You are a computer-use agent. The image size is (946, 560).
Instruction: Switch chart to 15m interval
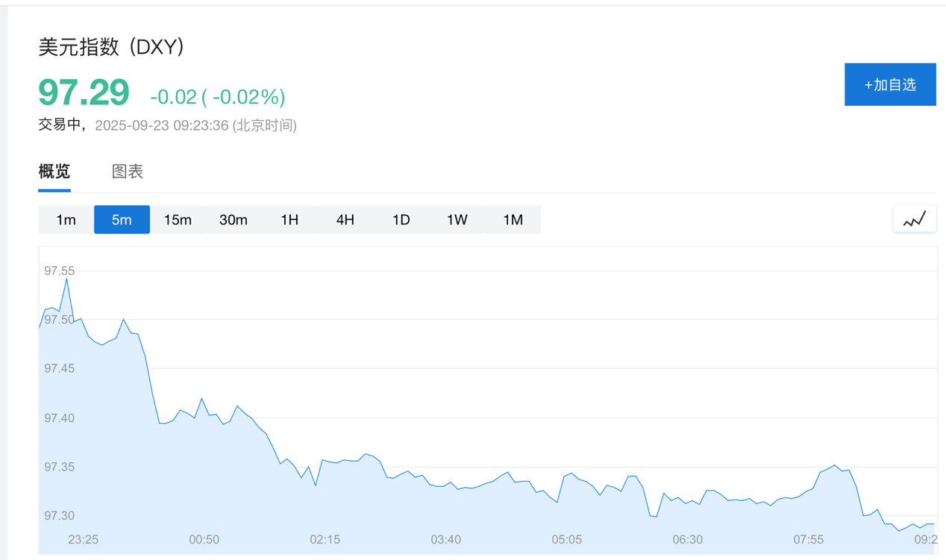point(178,220)
